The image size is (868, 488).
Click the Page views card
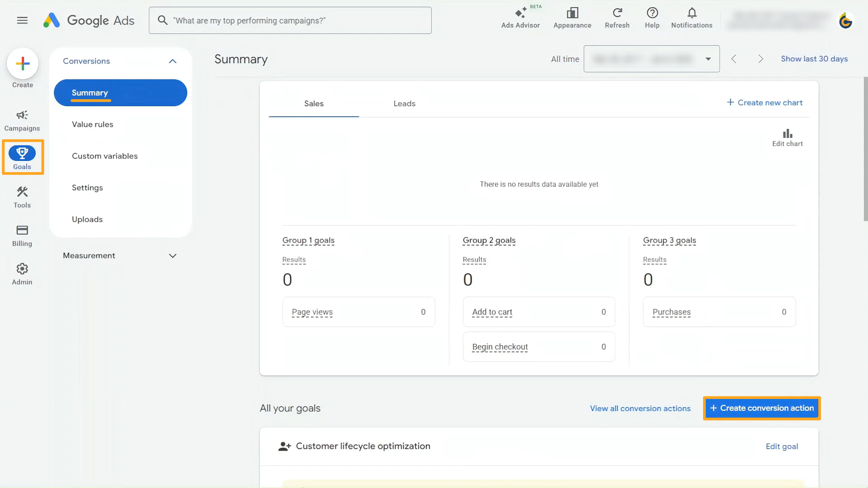(x=359, y=312)
